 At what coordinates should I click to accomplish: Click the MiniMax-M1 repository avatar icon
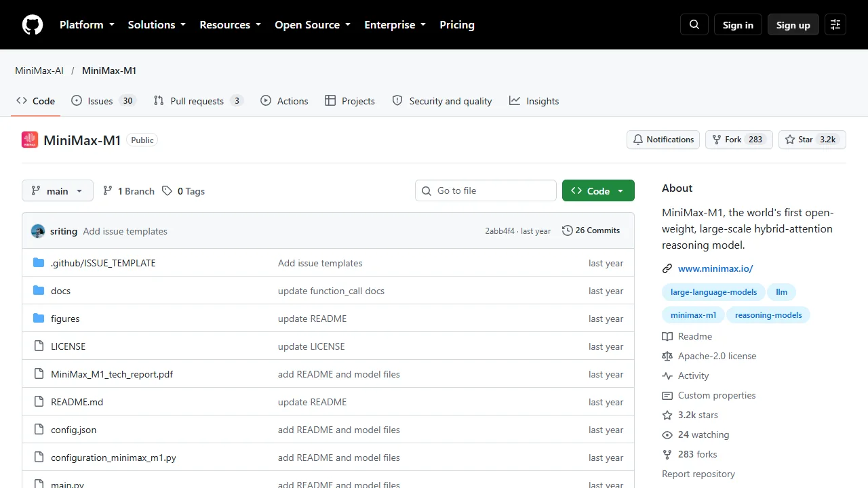pos(30,140)
